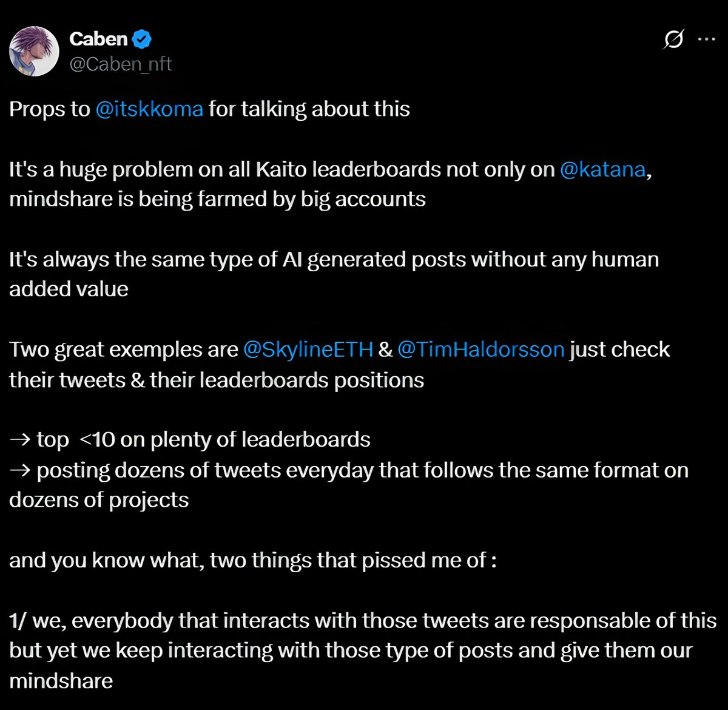728x710 pixels.
Task: Click "two things that pissed me of" line
Action: pos(253,560)
